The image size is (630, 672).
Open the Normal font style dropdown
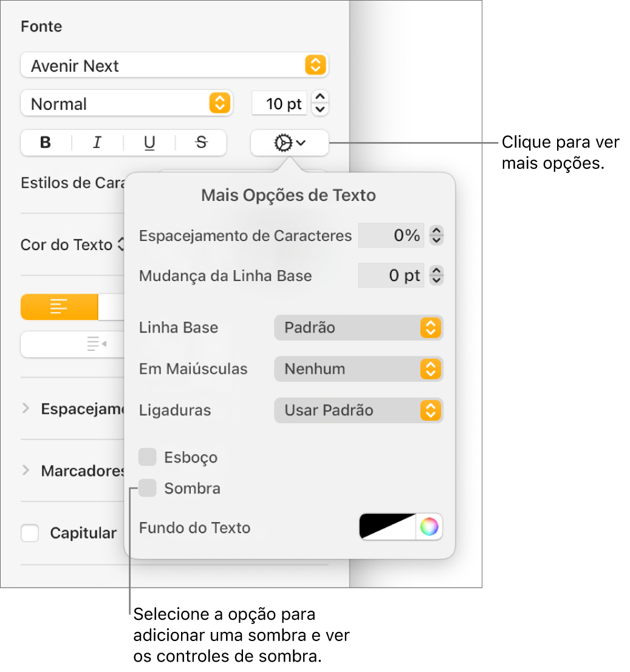126,104
